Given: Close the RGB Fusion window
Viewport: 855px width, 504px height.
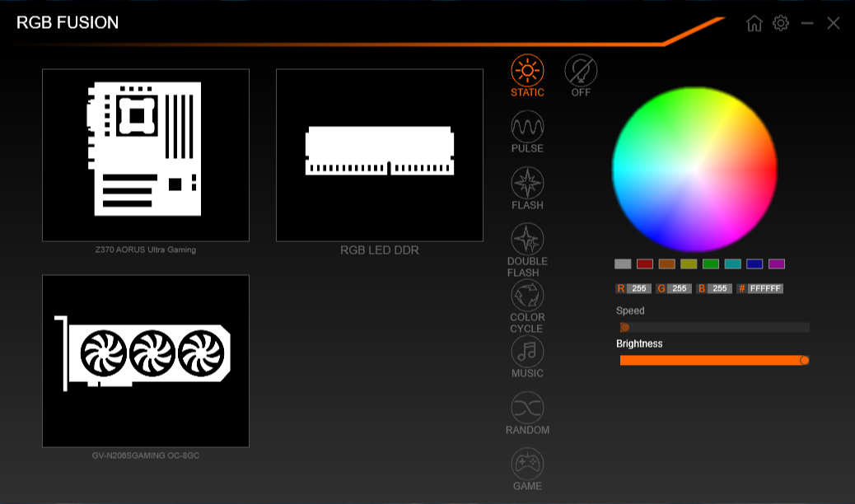Looking at the screenshot, I should click(834, 23).
